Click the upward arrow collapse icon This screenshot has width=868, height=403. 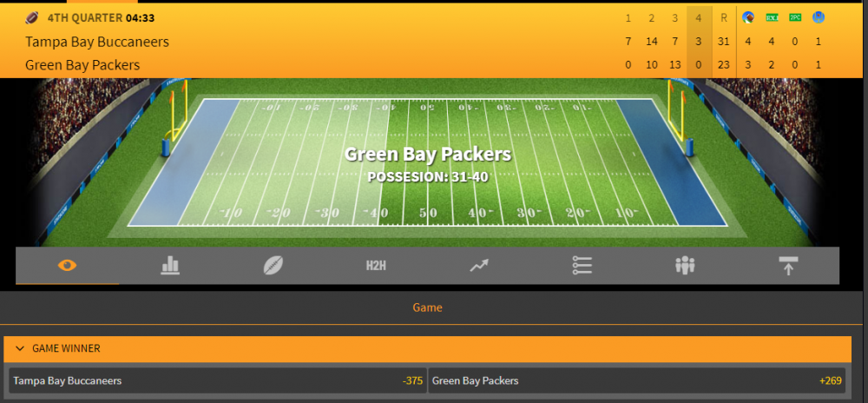pos(788,266)
